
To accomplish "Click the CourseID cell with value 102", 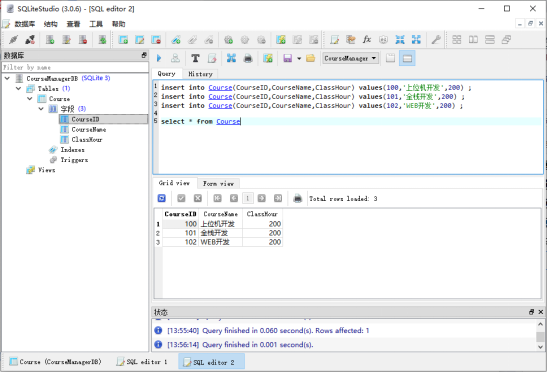I will [x=181, y=242].
